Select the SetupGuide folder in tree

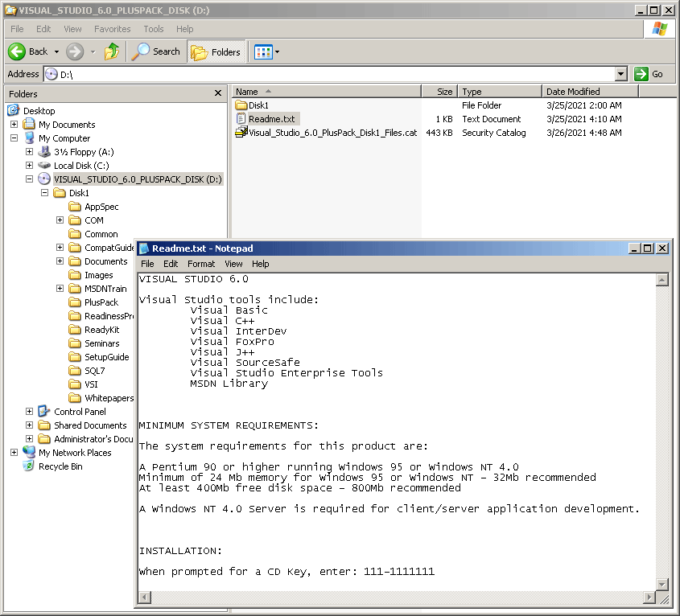coord(107,357)
